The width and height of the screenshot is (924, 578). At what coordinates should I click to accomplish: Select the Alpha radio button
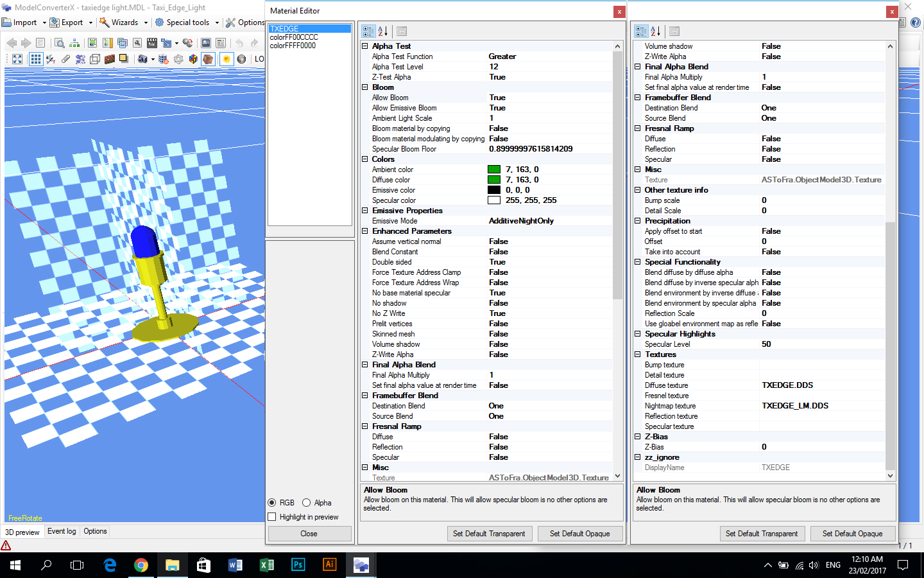(307, 503)
